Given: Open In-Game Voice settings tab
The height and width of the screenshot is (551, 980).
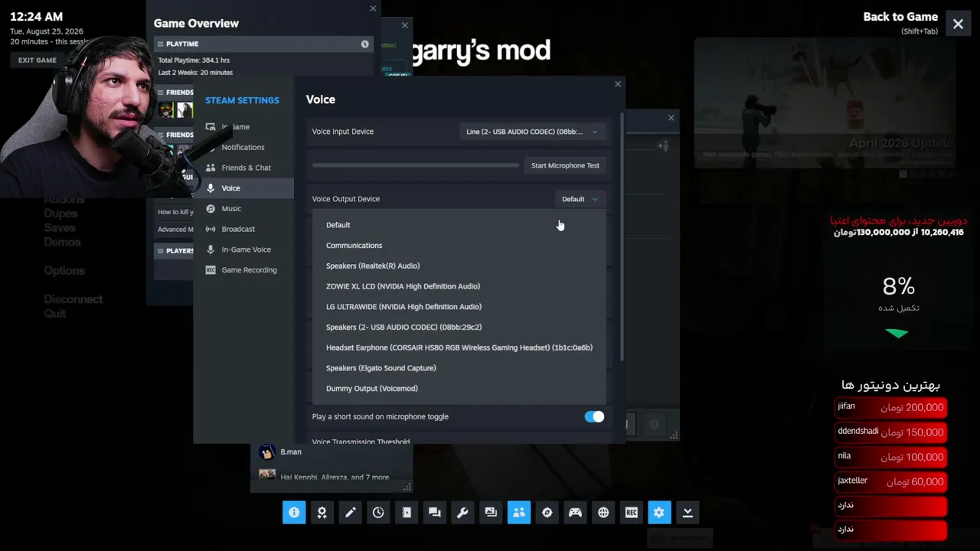Looking at the screenshot, I should point(243,249).
